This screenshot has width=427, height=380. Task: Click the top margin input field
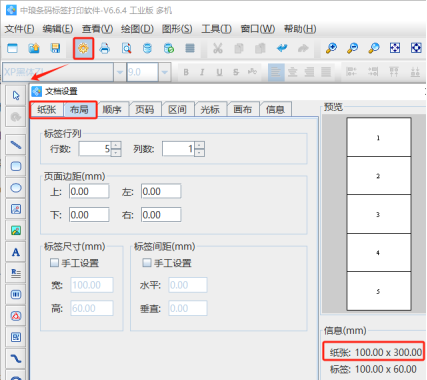(x=89, y=191)
